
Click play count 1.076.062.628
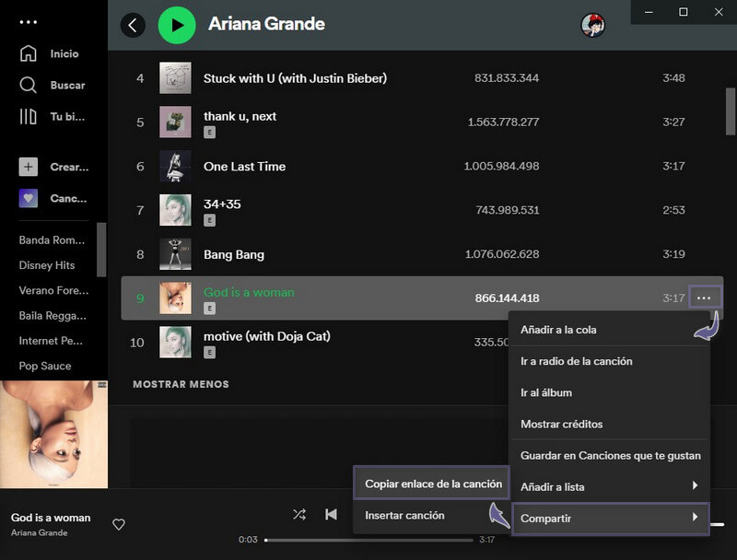(502, 254)
